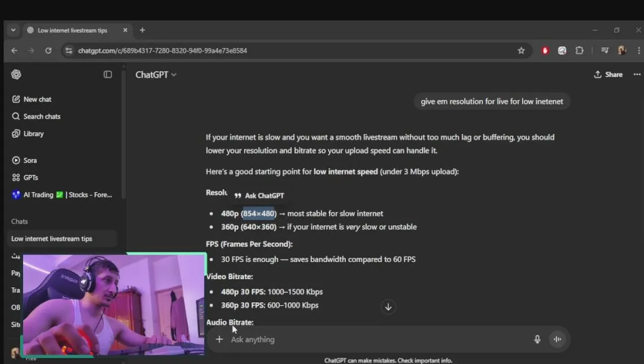This screenshot has height=364, width=644.
Task: Start dictation with microphone icon
Action: 537,339
